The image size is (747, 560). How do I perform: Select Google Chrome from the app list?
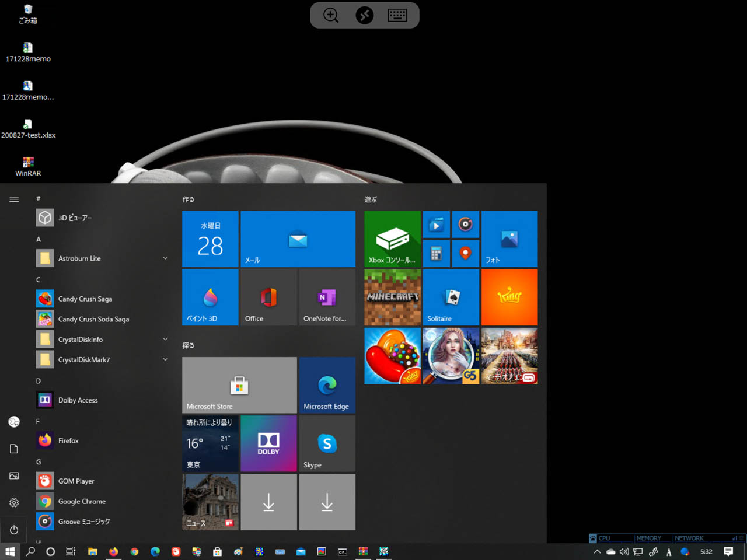click(82, 502)
